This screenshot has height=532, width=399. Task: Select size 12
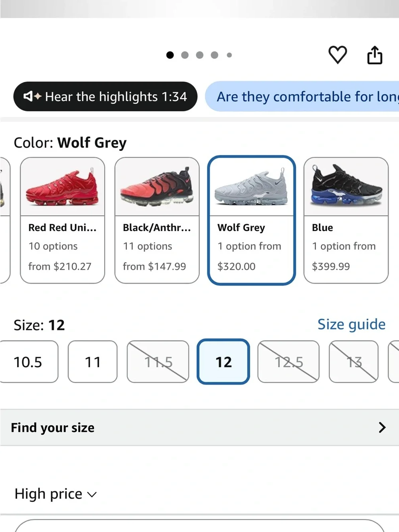[223, 362]
